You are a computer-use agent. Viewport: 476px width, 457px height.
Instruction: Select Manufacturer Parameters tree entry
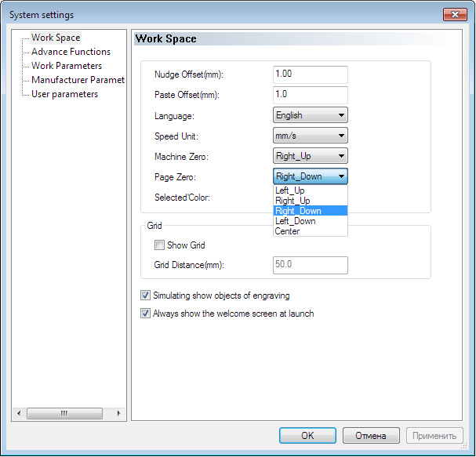(78, 80)
